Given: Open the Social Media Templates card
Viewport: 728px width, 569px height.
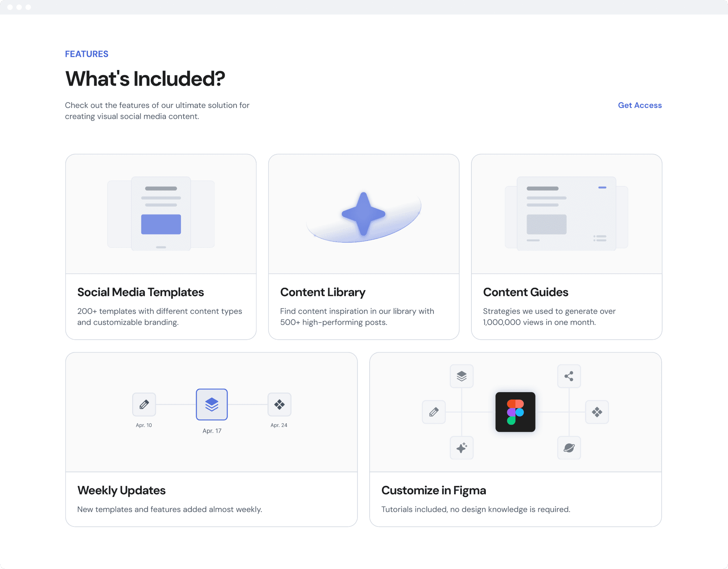Looking at the screenshot, I should [161, 247].
